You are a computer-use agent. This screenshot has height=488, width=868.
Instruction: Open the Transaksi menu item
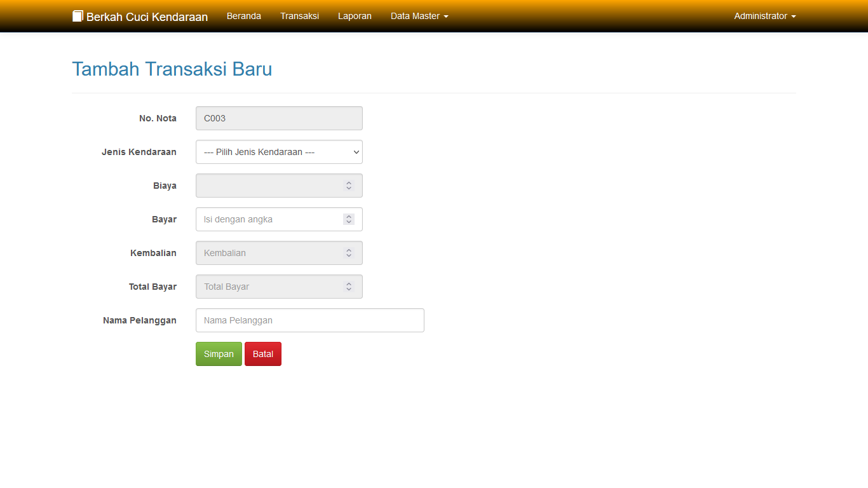300,16
